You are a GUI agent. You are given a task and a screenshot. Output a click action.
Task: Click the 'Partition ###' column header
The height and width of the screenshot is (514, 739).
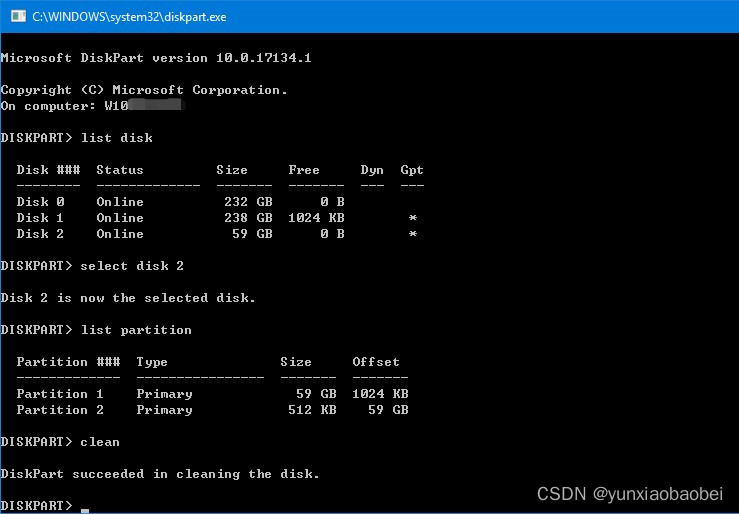(68, 362)
